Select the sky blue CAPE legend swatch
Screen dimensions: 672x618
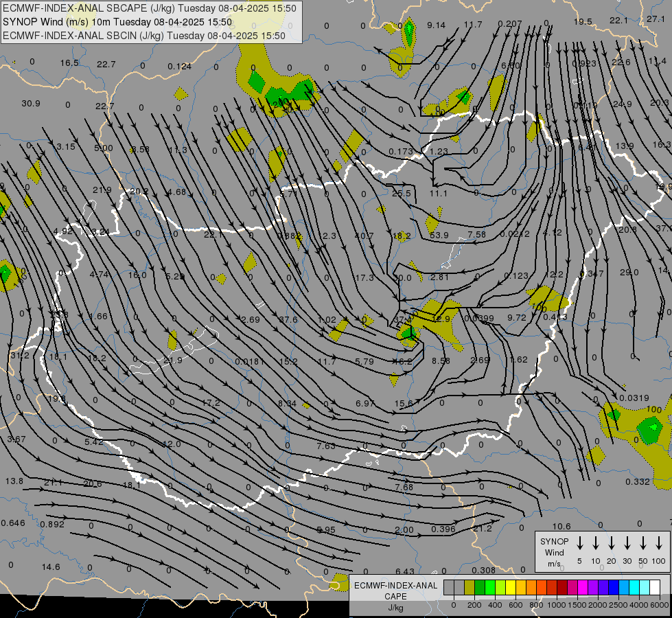click(x=625, y=588)
